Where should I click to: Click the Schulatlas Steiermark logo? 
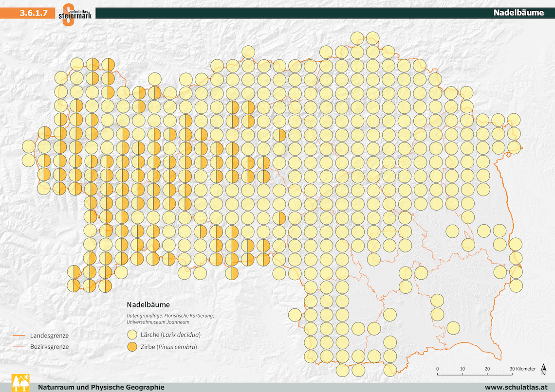click(x=75, y=14)
